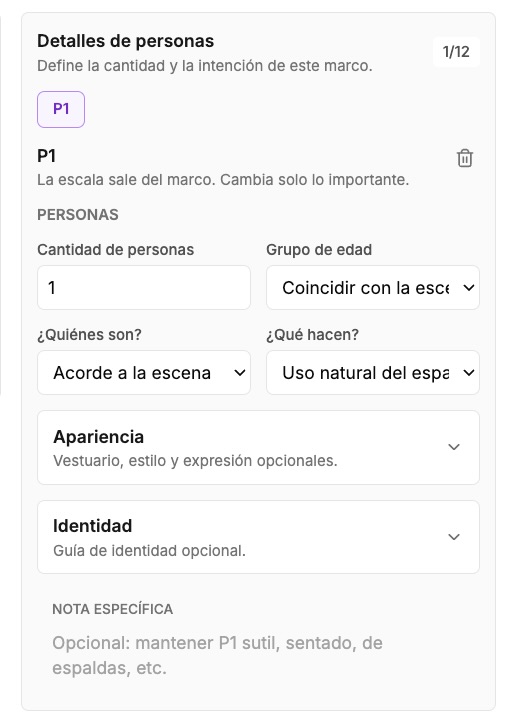Expand the Apariencia section
This screenshot has height=724, width=523.
tap(258, 447)
